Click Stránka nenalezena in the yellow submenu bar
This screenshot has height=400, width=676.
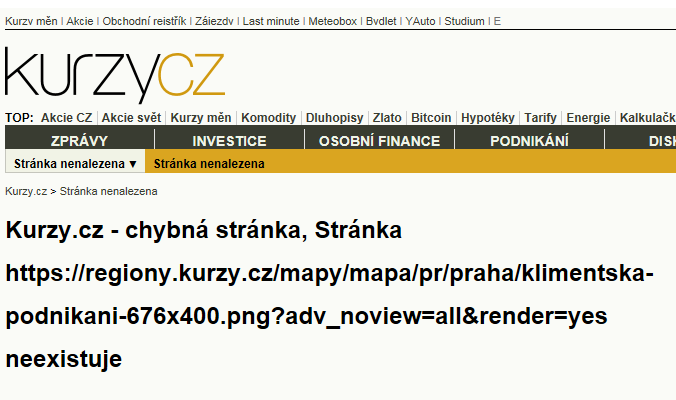coord(209,164)
